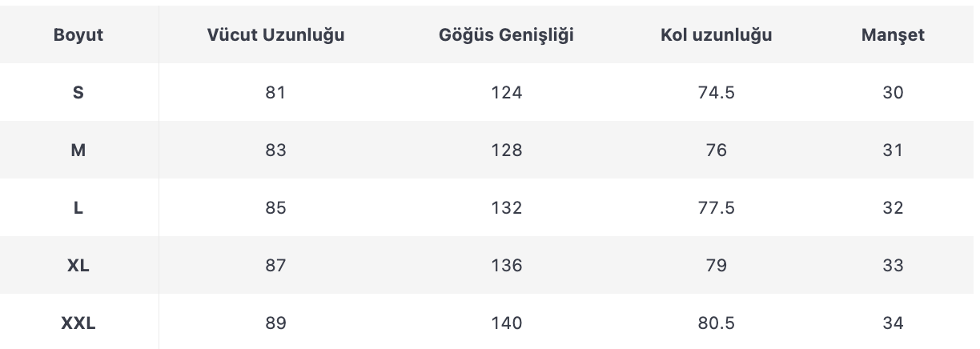Image resolution: width=980 pixels, height=349 pixels.
Task: Click sleeve length value 77.5
Action: pos(717,208)
